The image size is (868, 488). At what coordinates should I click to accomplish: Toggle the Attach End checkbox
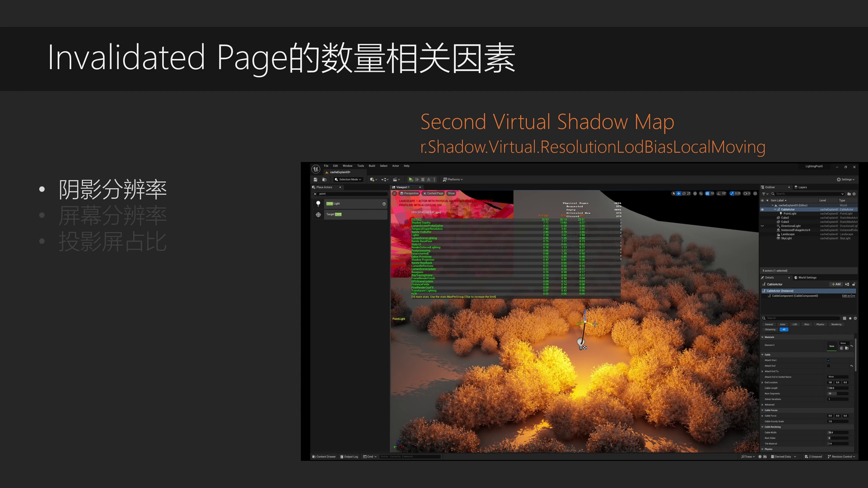[x=828, y=366]
